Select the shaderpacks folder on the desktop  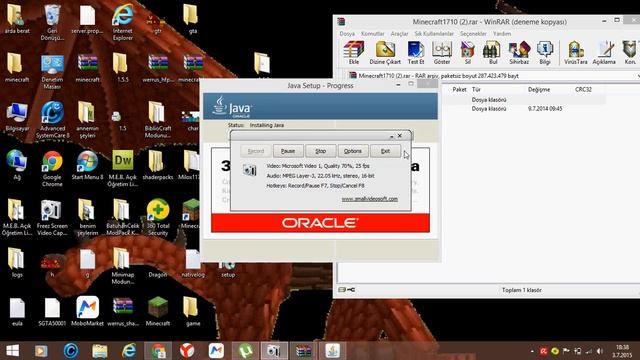pos(158,165)
